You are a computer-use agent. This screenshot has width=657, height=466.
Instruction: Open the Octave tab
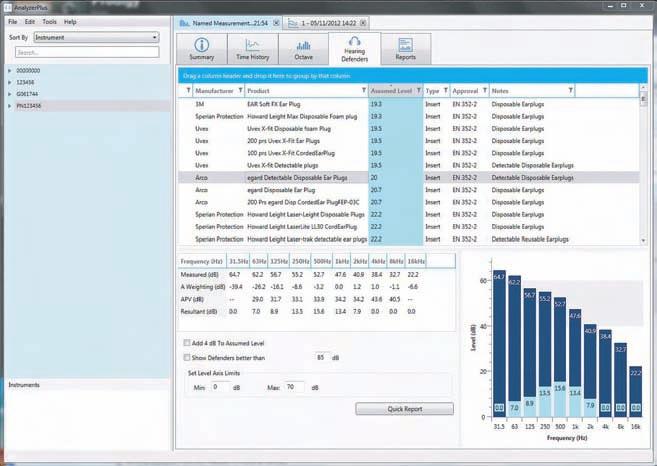click(303, 49)
